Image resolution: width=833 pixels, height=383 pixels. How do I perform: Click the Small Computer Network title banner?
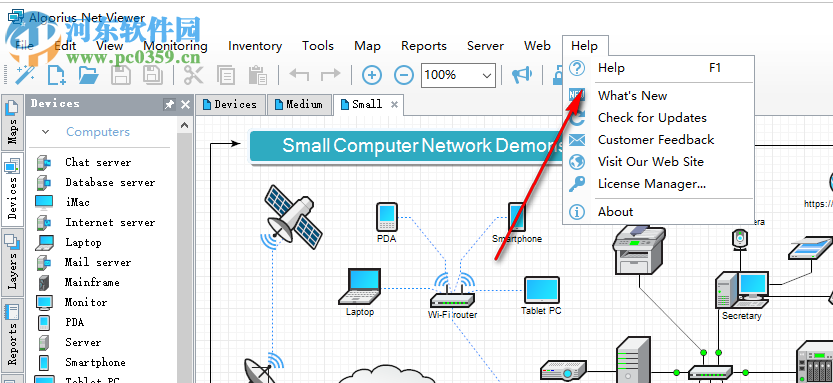coord(406,146)
